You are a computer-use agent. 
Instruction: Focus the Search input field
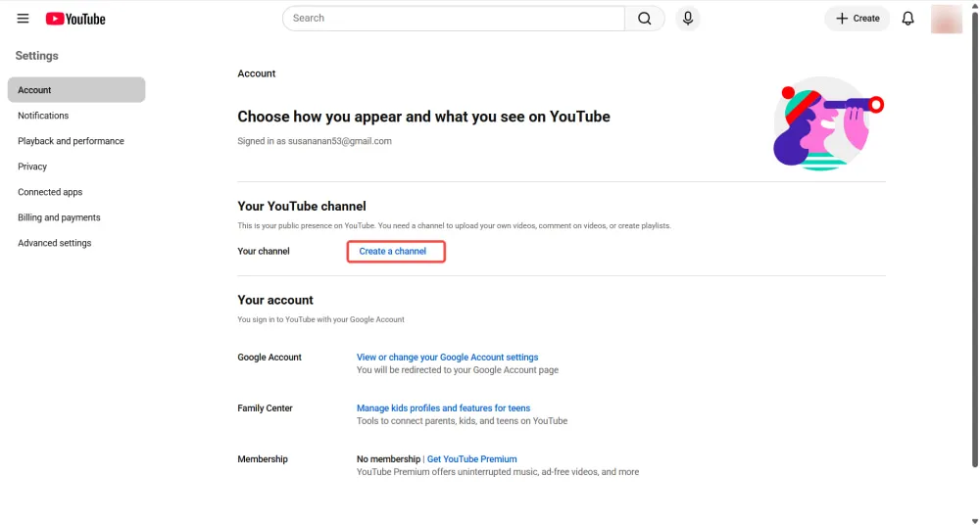(x=454, y=19)
